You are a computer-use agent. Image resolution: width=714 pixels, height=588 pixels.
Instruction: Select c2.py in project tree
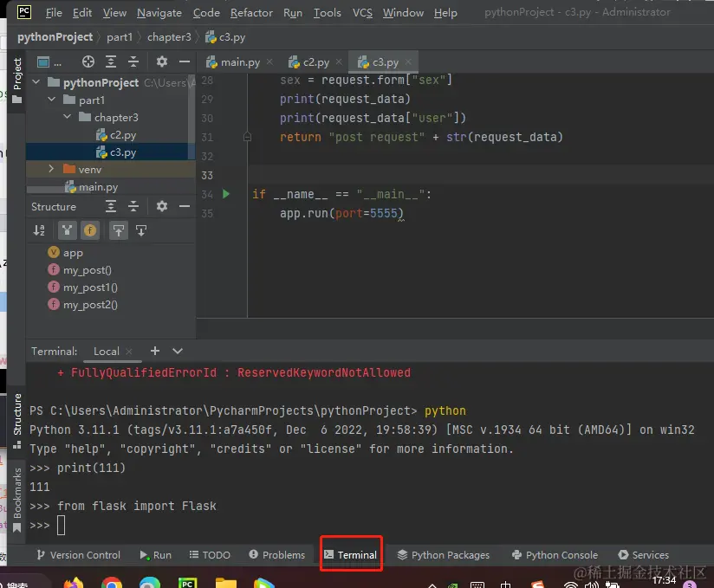(115, 135)
